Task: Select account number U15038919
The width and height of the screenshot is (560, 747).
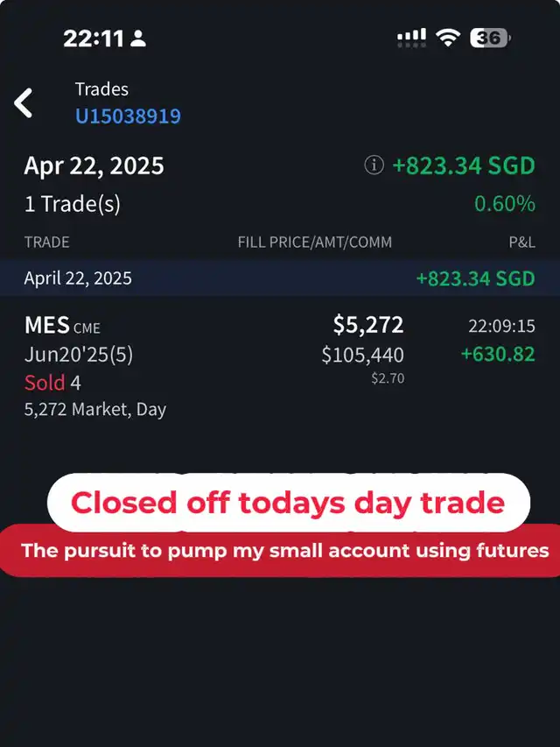Action: [x=128, y=116]
